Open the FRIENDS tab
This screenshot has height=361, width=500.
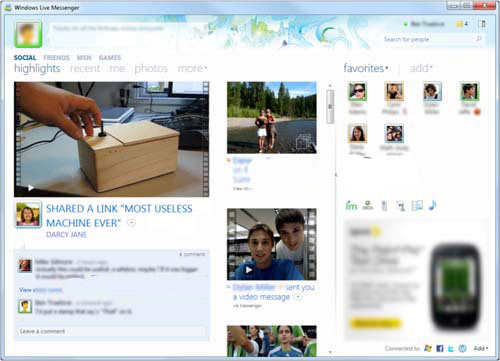click(56, 58)
